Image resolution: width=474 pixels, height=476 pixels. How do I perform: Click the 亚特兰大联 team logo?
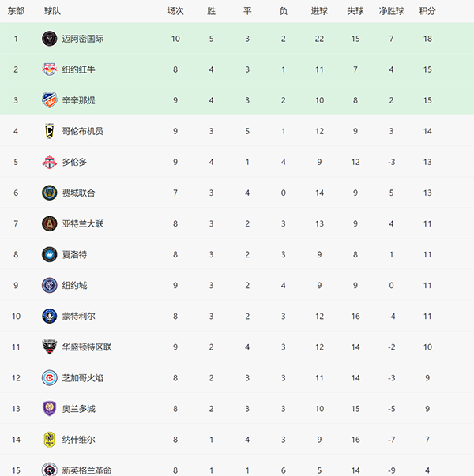[x=49, y=223]
